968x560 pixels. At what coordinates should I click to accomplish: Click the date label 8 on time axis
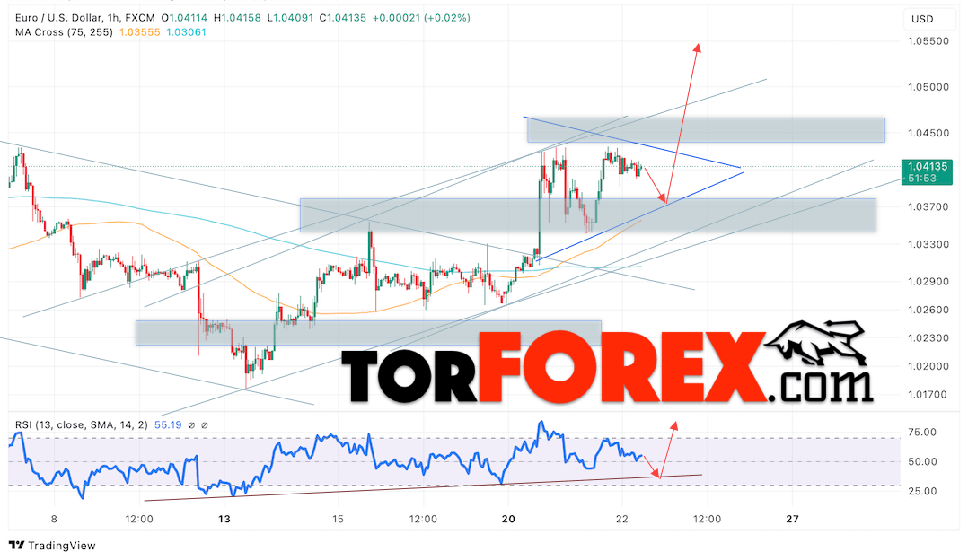[54, 520]
